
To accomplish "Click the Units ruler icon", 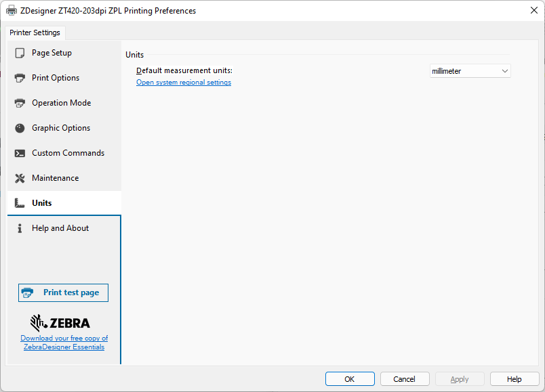I will click(20, 203).
